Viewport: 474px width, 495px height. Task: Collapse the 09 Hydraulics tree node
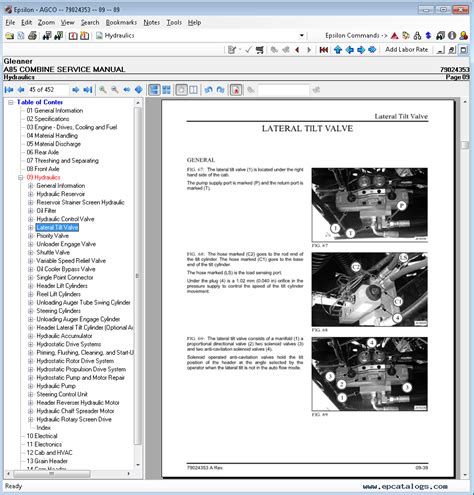(21, 178)
